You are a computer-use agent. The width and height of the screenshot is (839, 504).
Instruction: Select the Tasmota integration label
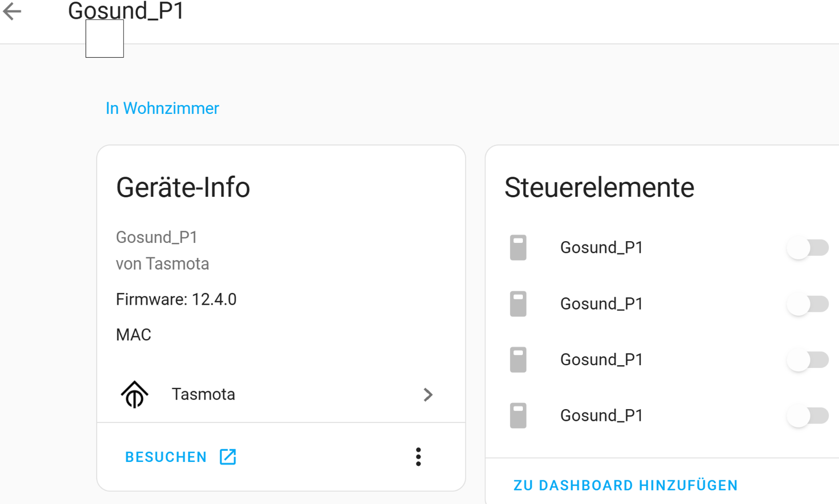(203, 394)
